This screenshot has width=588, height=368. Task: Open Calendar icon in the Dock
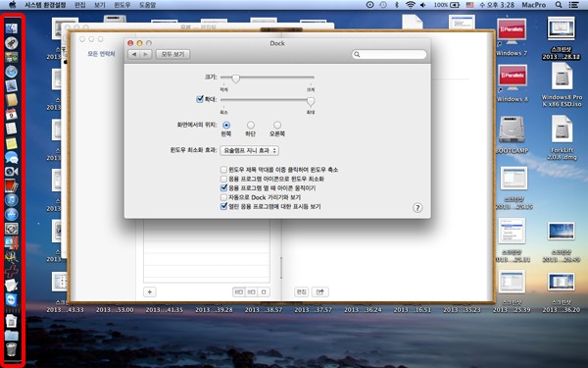11,114
